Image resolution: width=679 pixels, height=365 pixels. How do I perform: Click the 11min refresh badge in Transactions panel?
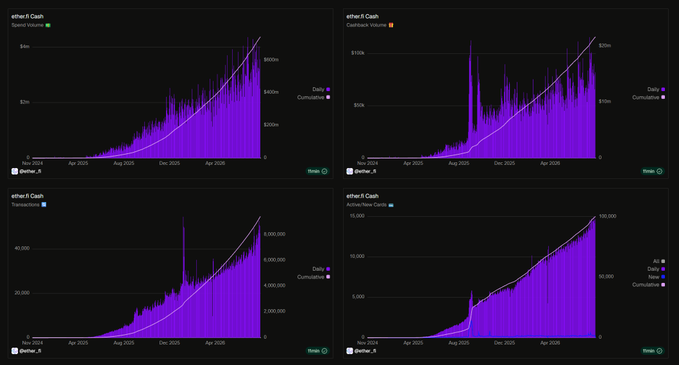[317, 351]
